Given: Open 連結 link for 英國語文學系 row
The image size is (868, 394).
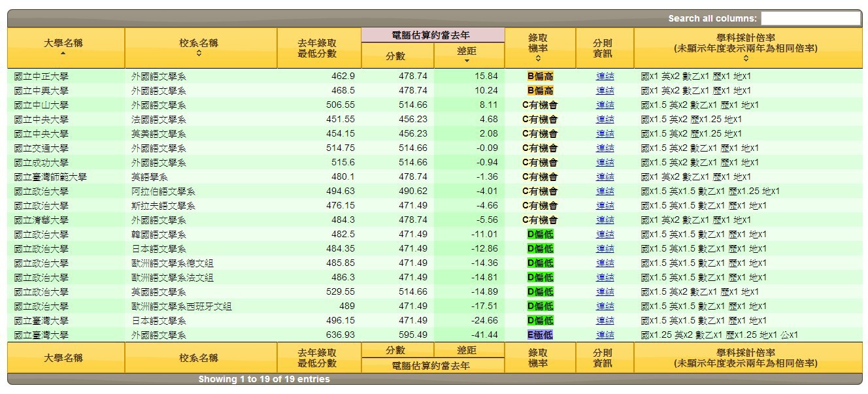Looking at the screenshot, I should 605,291.
